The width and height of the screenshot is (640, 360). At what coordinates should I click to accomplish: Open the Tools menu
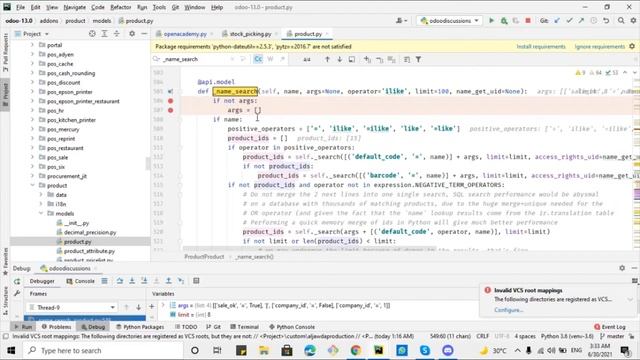(x=159, y=7)
